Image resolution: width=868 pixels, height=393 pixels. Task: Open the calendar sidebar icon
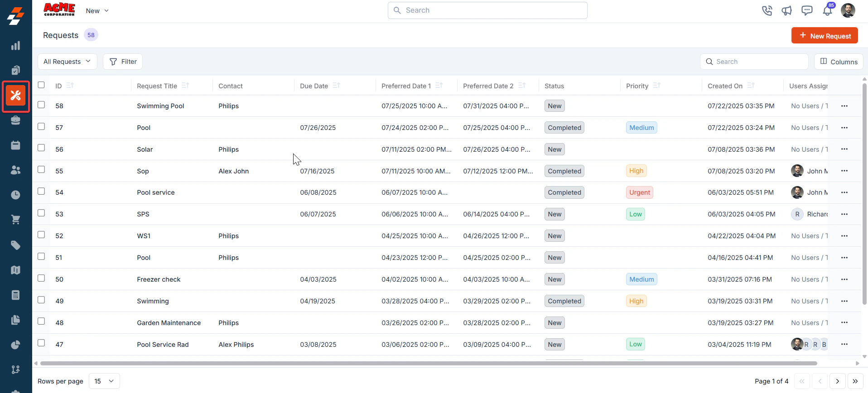click(x=15, y=145)
